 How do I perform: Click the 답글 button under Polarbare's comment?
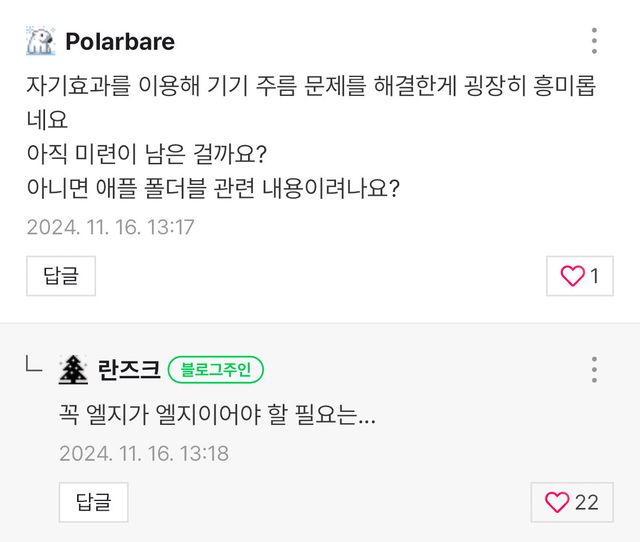[61, 276]
